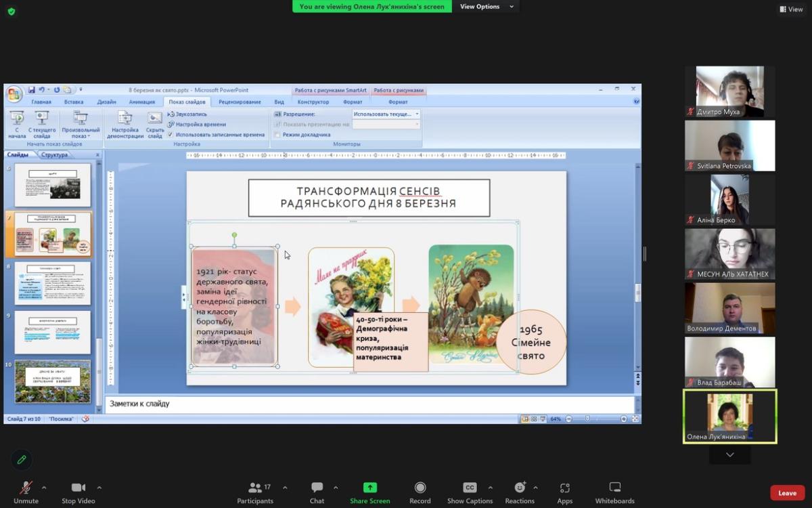Start Slide Show view from status bar
The height and width of the screenshot is (508, 812).
coord(542,419)
